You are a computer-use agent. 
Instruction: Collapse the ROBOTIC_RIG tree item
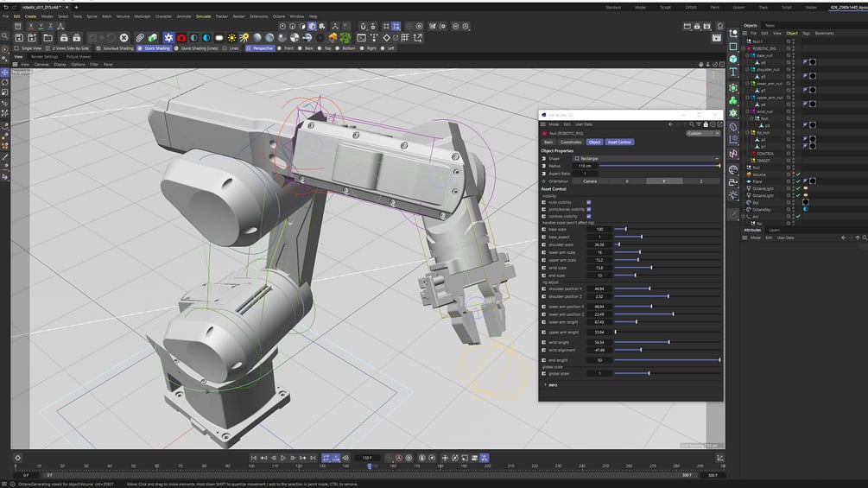[x=744, y=48]
